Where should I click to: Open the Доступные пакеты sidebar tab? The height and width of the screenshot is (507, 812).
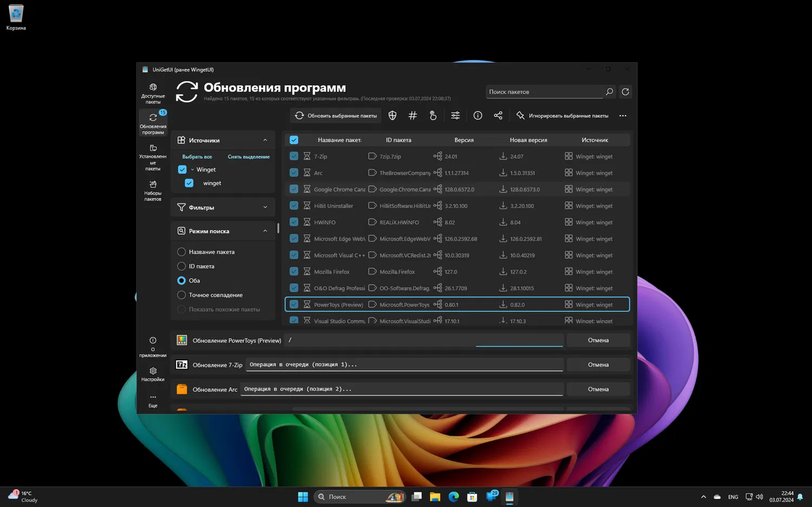pyautogui.click(x=153, y=93)
